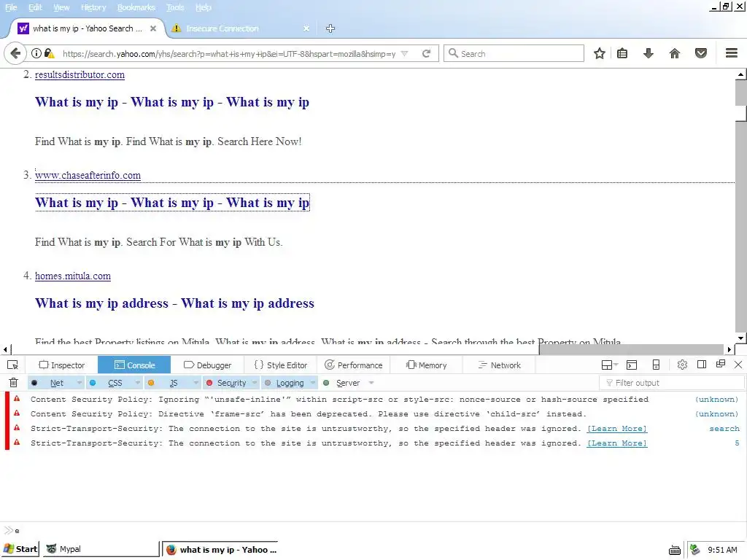Open the Bookmarks menu
747x560 pixels.
click(x=136, y=7)
